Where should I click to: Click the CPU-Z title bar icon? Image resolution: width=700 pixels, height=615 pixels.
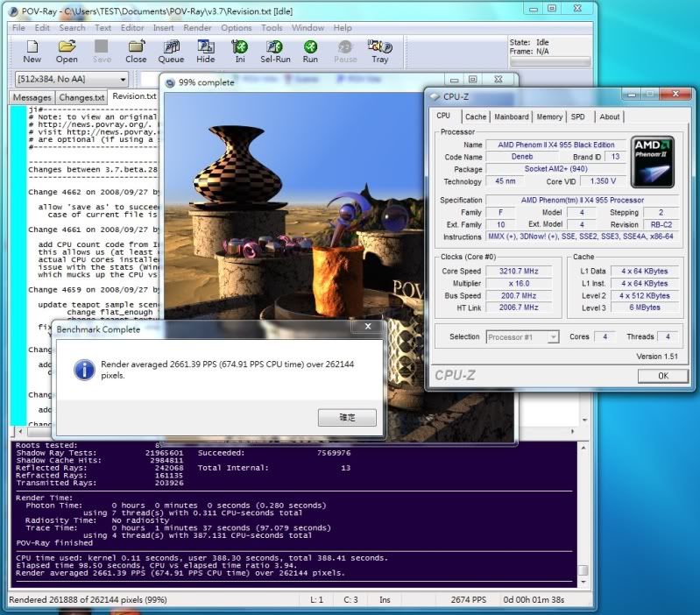pos(435,96)
